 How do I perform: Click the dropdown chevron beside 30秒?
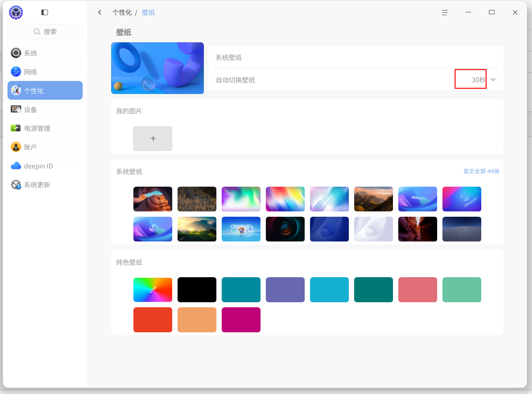point(493,80)
